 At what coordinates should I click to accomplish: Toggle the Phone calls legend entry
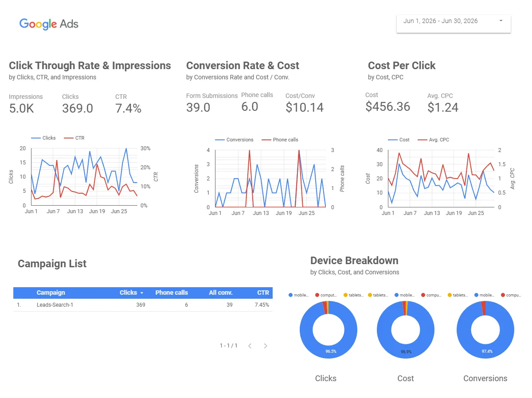pos(280,140)
